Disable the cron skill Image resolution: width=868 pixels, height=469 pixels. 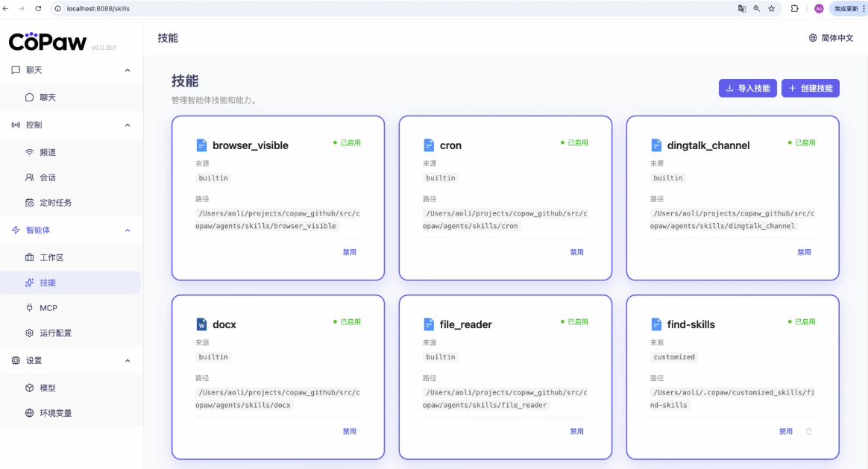(576, 252)
